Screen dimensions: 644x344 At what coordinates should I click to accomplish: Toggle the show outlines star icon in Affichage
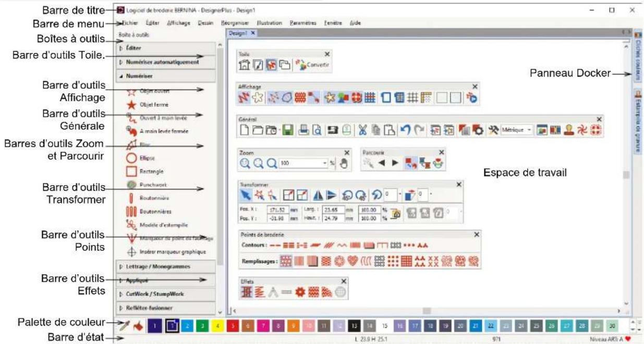pos(257,97)
